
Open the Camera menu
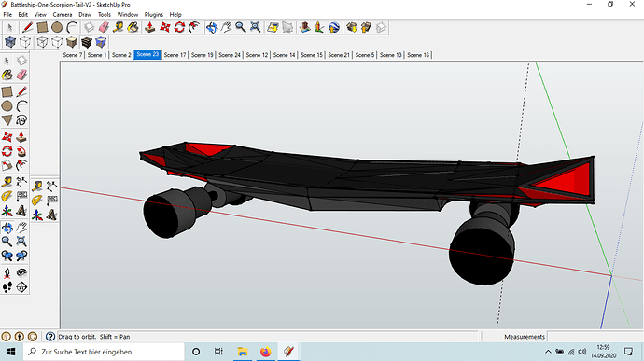(x=62, y=14)
